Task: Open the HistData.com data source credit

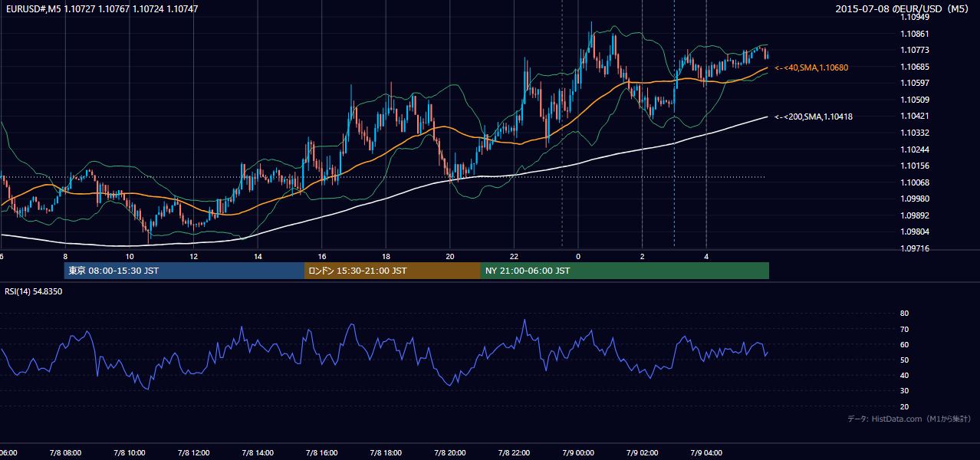Action: [909, 419]
